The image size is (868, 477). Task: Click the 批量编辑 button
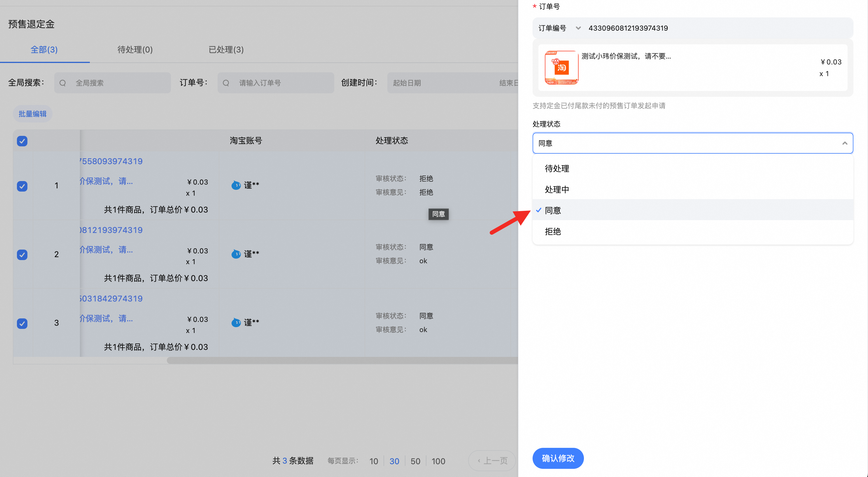tap(32, 114)
